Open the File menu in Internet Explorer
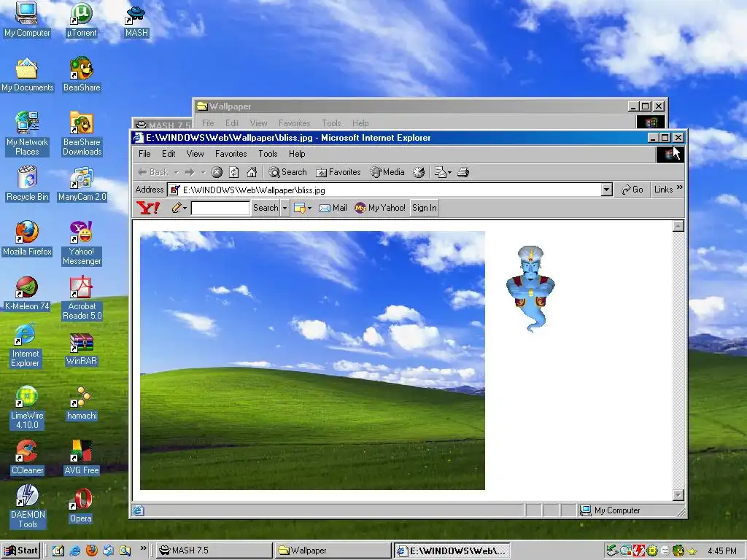Image resolution: width=747 pixels, height=560 pixels. (144, 154)
